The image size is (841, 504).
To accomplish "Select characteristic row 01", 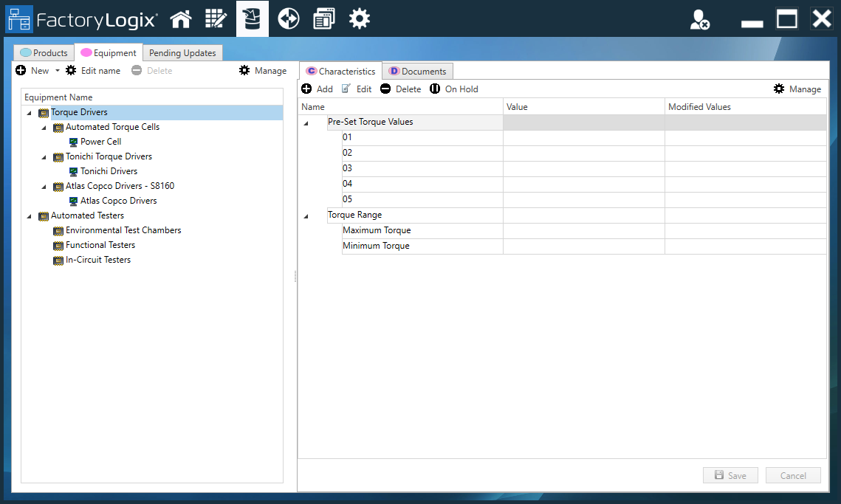I will coord(584,138).
